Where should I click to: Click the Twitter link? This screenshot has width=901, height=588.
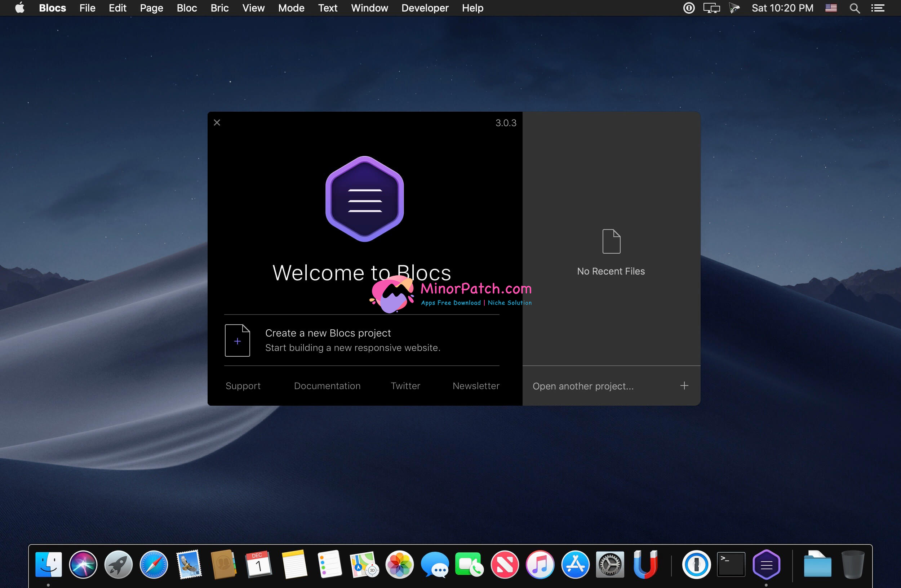click(405, 386)
